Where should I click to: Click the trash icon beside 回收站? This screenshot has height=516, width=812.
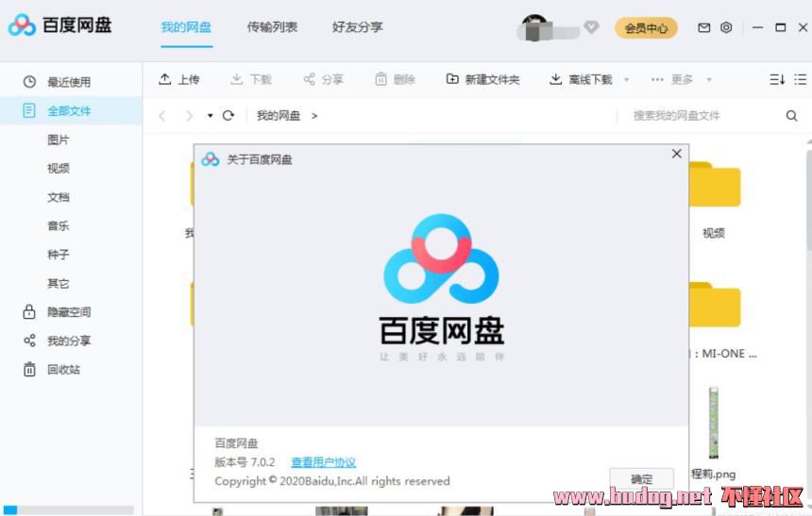coord(29,369)
